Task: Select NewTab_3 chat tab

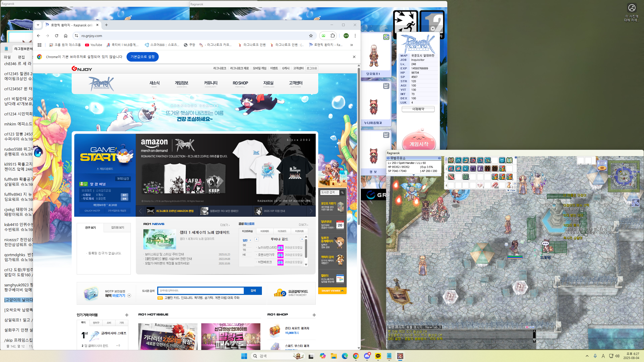Action: click(x=433, y=327)
